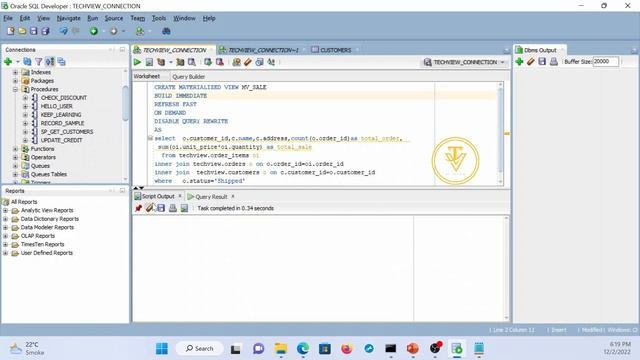Collapse the Procedures tree node
Screen dimensions: 640x360
tap(16, 89)
